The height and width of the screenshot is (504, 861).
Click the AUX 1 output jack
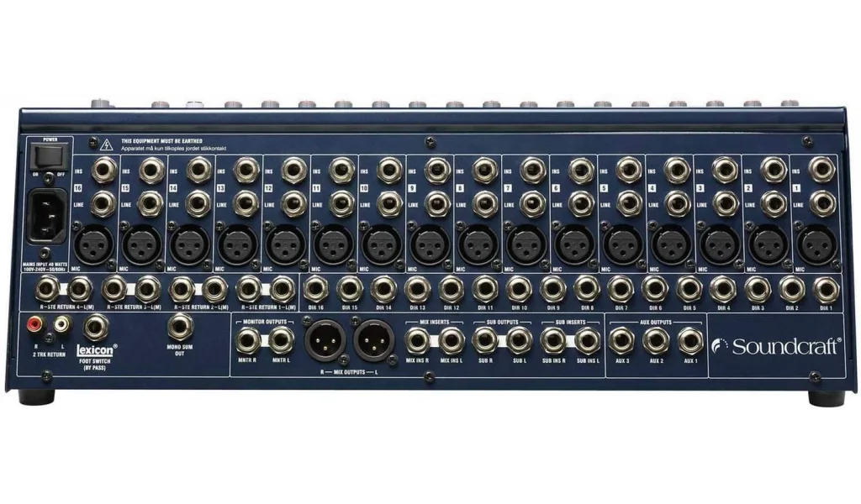(x=691, y=340)
